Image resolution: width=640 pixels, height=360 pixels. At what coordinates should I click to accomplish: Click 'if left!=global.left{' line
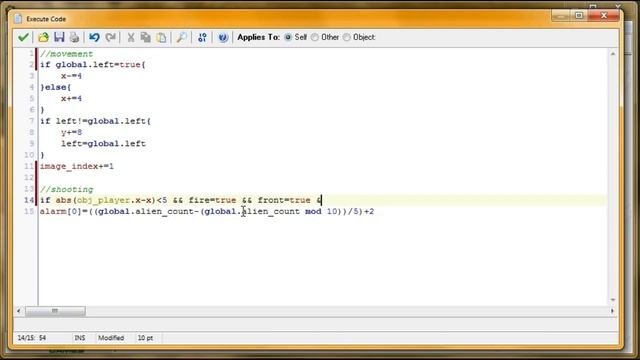(96, 121)
